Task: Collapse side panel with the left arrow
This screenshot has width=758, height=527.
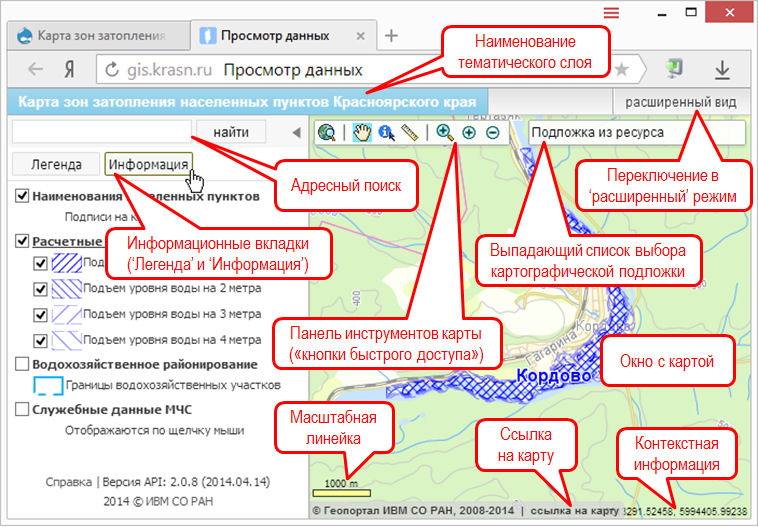Action: [296, 132]
